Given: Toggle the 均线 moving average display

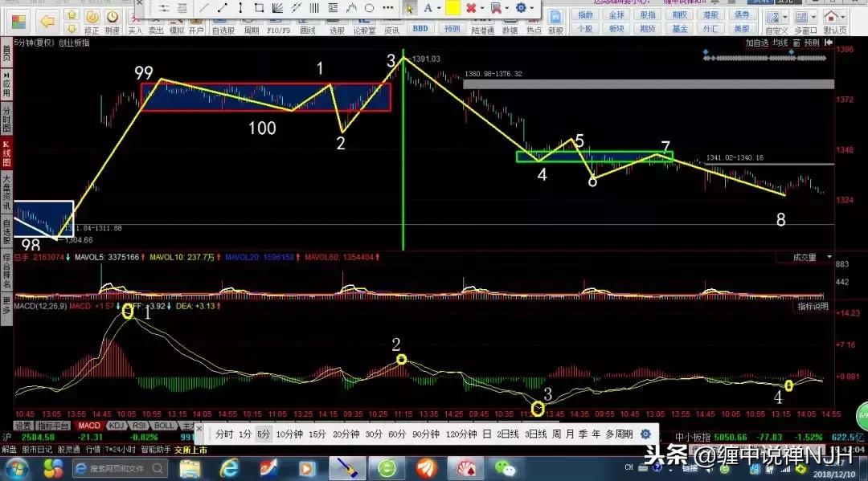Looking at the screenshot, I should click(x=779, y=43).
